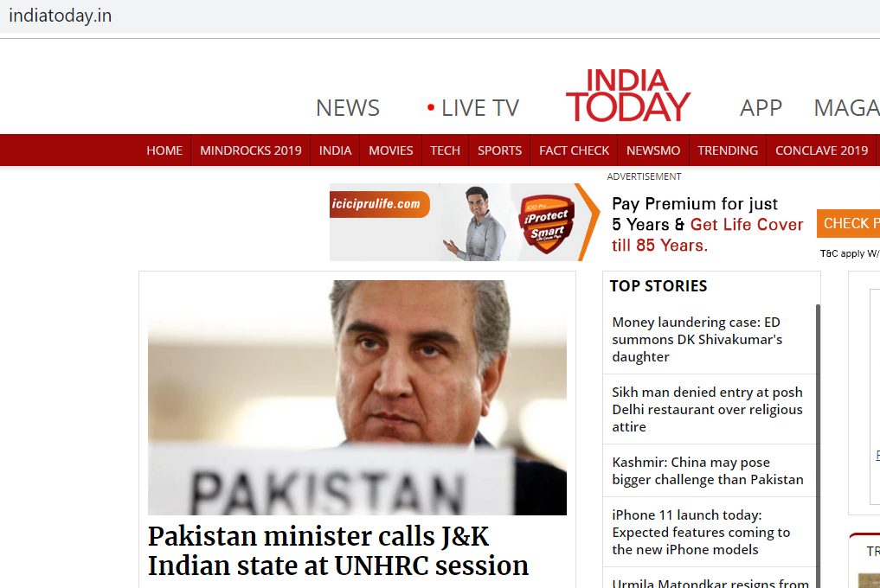Select NEWSMO in navigation bar
The image size is (880, 588).
653,150
